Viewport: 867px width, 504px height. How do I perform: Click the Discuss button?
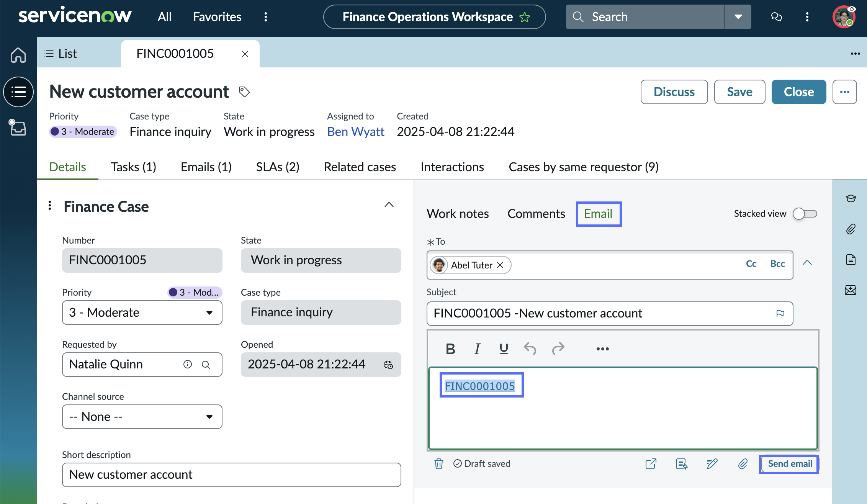click(674, 92)
